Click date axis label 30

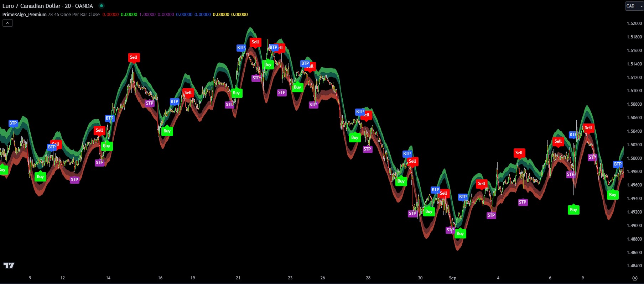click(x=420, y=278)
